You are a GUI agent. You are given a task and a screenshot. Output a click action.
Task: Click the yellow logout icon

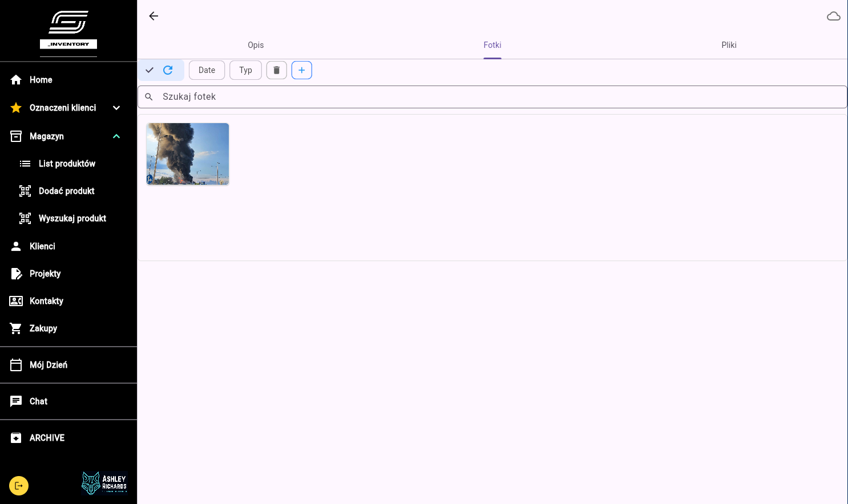(x=19, y=486)
